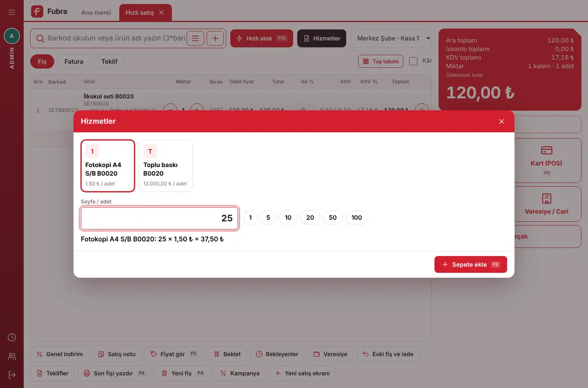588x388 pixels.
Task: Open Satış notu
Action: [117, 354]
